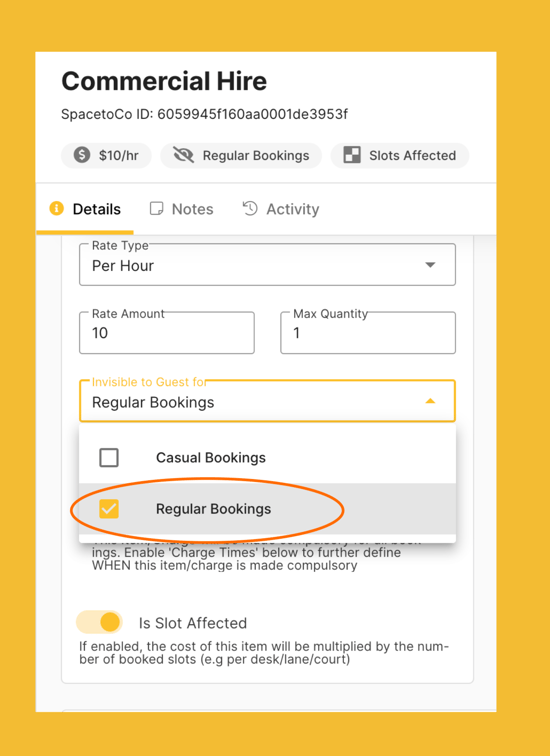The width and height of the screenshot is (550, 756).
Task: Click the orange info icon on Details tab
Action: coord(56,208)
